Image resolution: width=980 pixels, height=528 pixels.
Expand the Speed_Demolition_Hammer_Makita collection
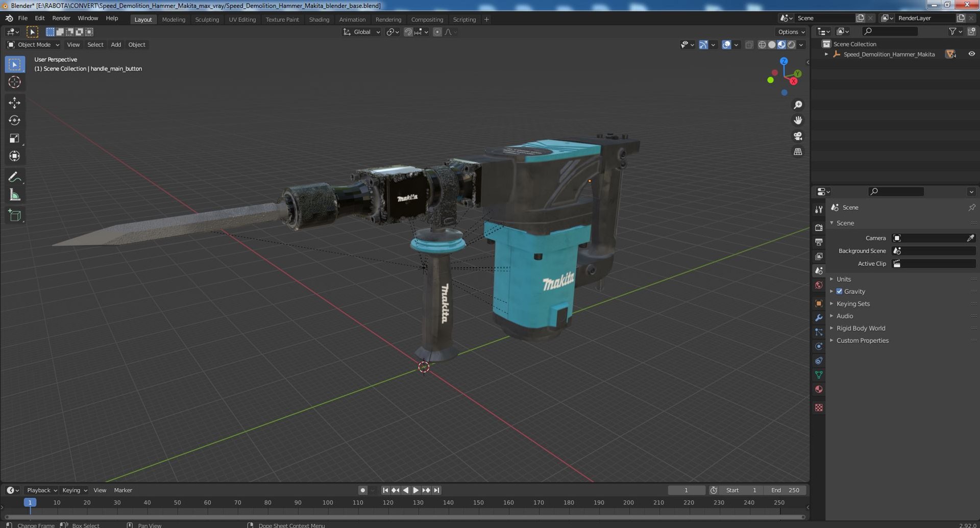[x=826, y=54]
